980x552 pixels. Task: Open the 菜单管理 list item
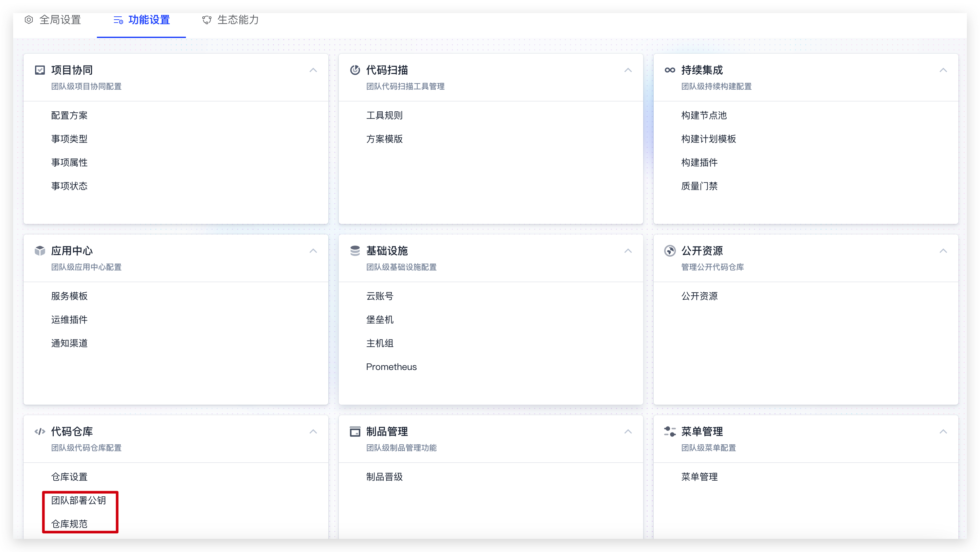coord(699,477)
